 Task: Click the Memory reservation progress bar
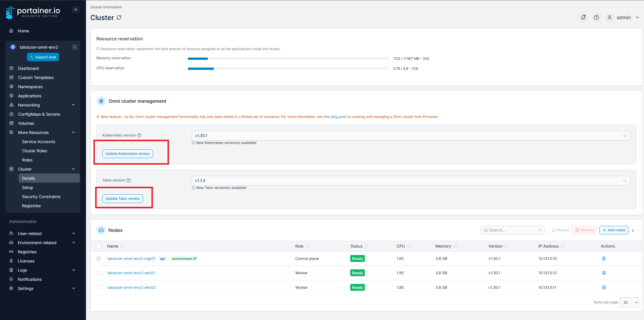coord(288,59)
